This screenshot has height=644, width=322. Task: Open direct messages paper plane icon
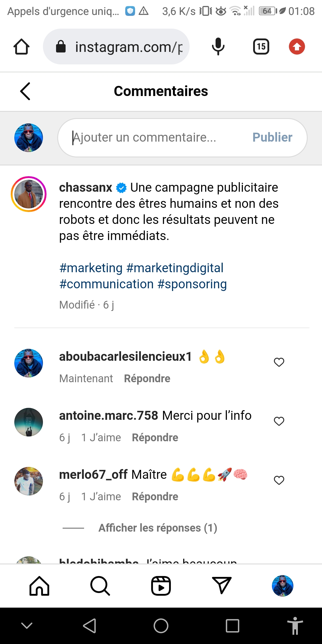222,586
